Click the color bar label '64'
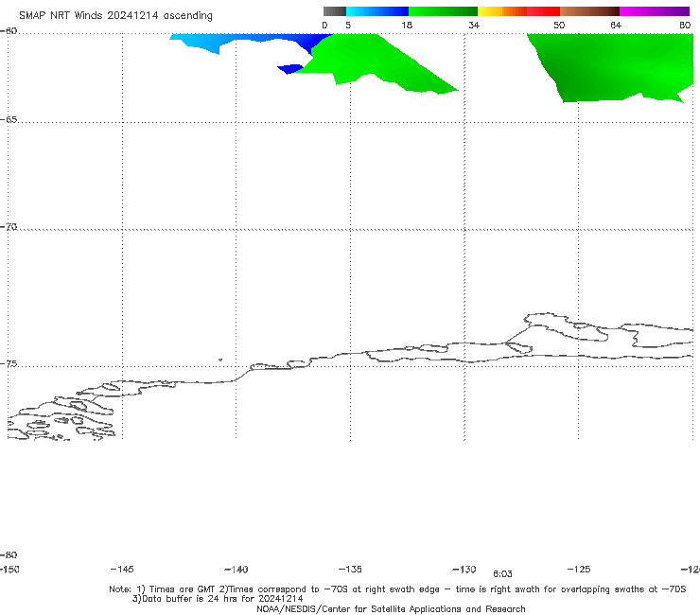 pyautogui.click(x=616, y=25)
